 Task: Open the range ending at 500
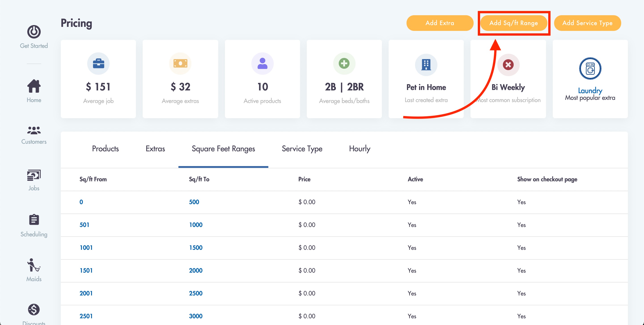(x=194, y=202)
